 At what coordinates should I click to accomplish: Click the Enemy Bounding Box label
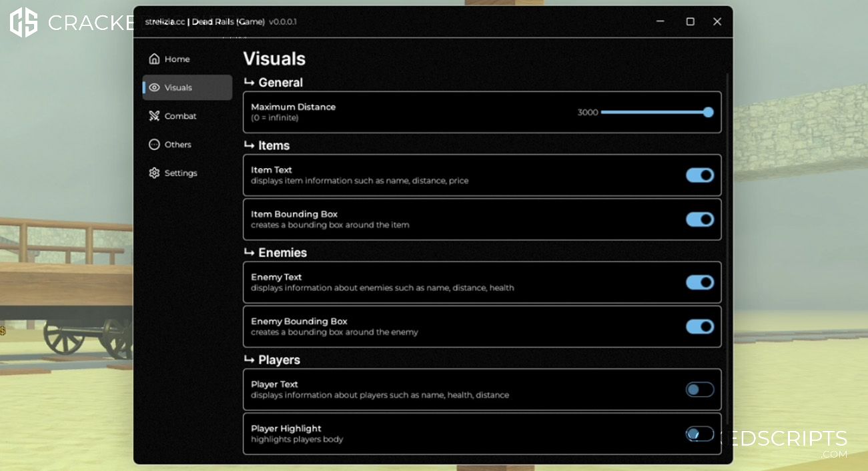(x=299, y=322)
